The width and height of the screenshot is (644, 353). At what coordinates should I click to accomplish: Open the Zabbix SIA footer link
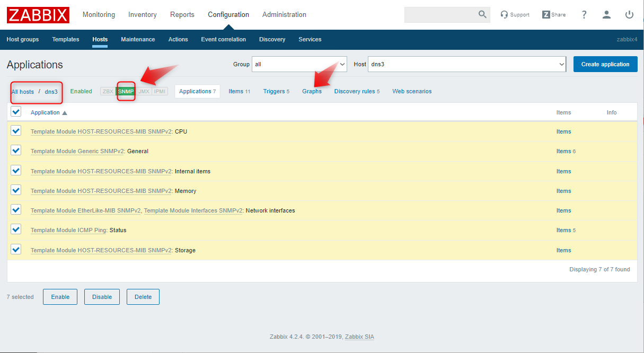pyautogui.click(x=359, y=337)
